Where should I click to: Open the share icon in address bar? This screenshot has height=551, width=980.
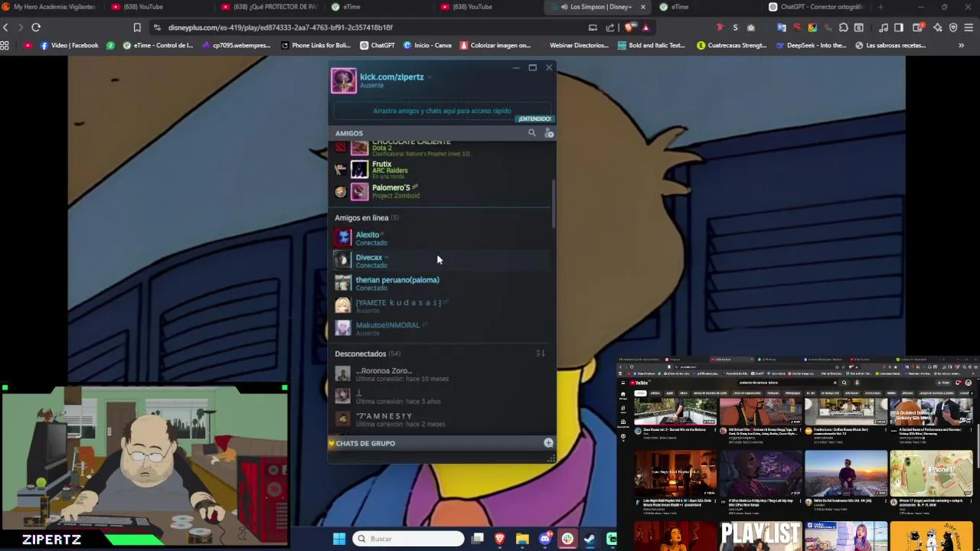click(x=610, y=28)
